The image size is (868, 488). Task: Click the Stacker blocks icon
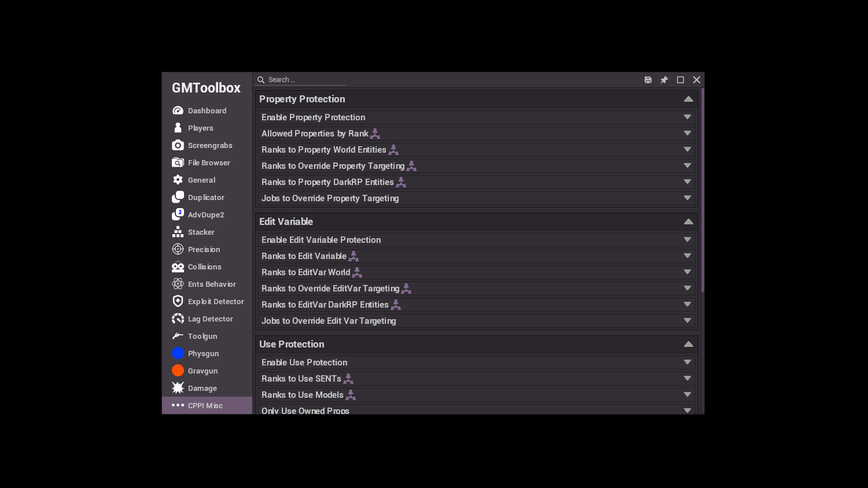tap(178, 232)
